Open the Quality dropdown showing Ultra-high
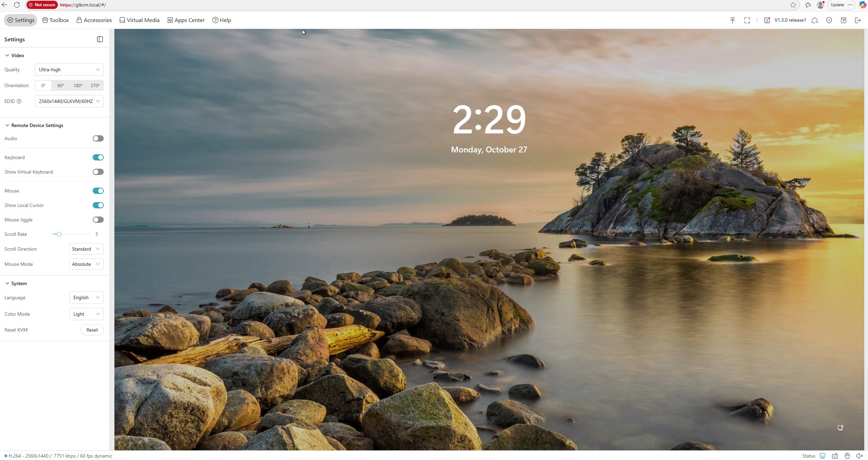 [69, 70]
